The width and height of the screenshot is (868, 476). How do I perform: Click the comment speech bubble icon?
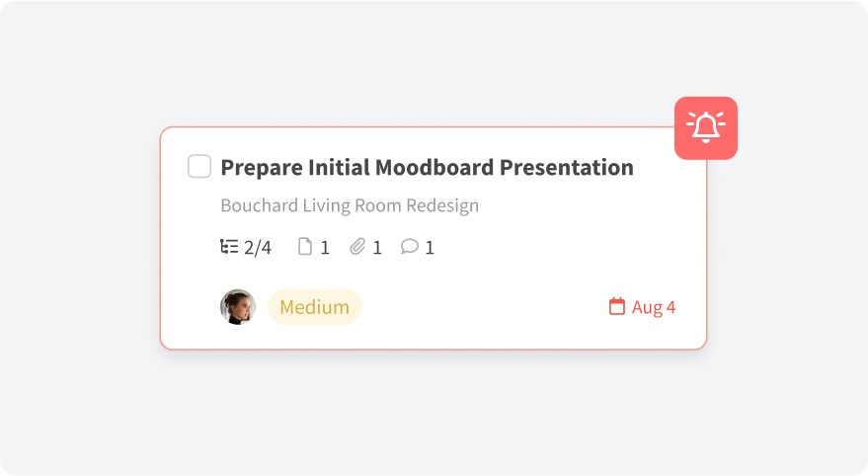pos(409,247)
